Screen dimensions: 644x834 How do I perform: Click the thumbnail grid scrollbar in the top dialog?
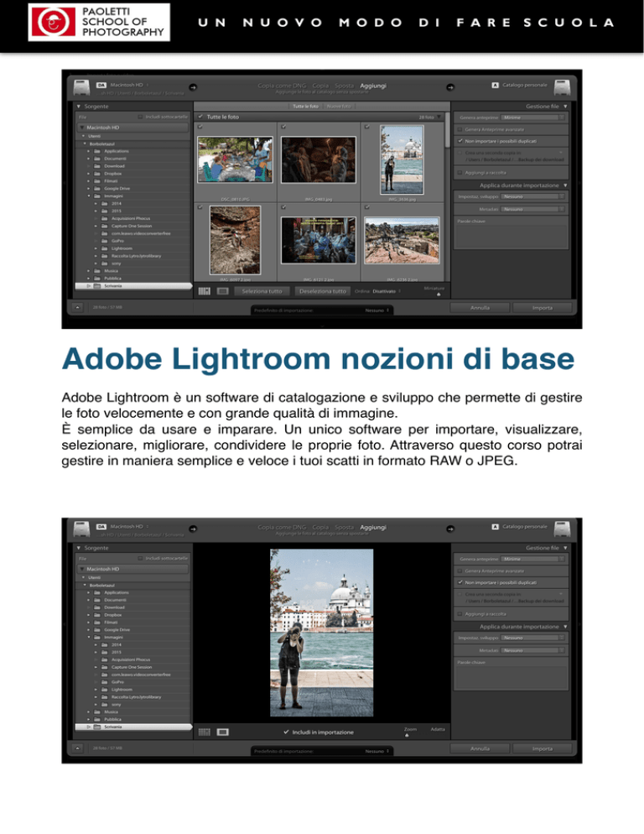[447, 130]
